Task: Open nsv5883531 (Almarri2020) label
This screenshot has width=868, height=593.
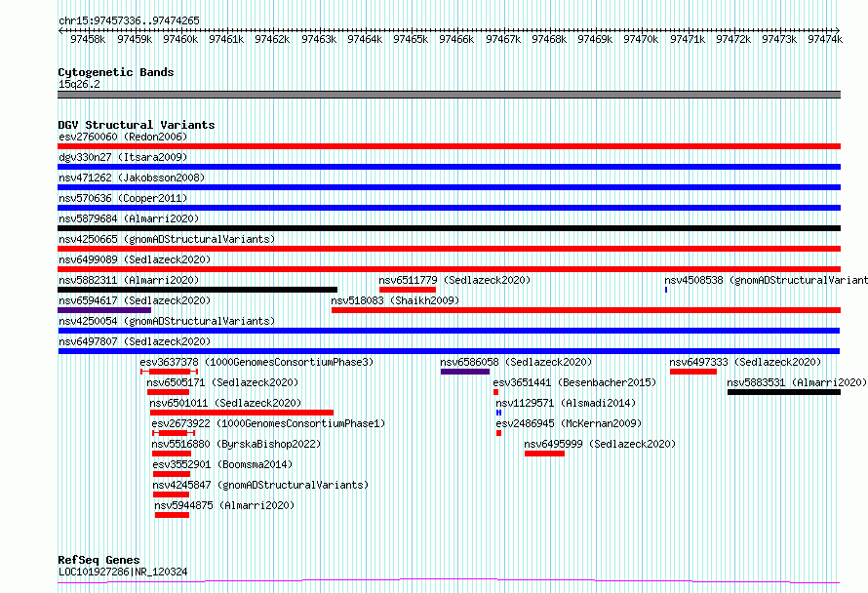Action: pos(797,382)
